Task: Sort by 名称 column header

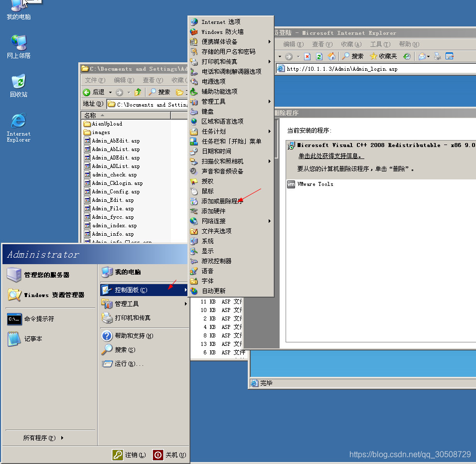Action: [x=126, y=115]
